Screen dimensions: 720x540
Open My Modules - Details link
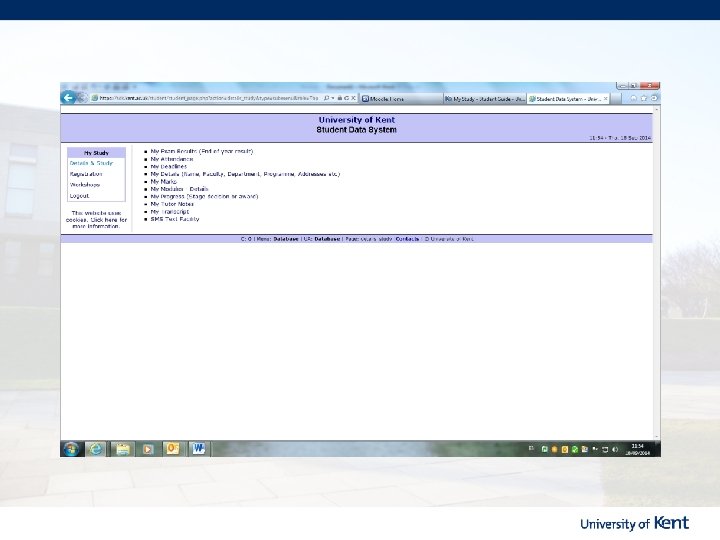tap(179, 189)
